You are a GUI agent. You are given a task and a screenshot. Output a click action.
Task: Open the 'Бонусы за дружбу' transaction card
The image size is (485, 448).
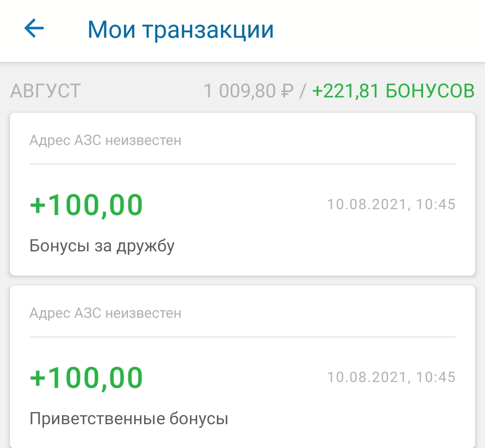242,194
